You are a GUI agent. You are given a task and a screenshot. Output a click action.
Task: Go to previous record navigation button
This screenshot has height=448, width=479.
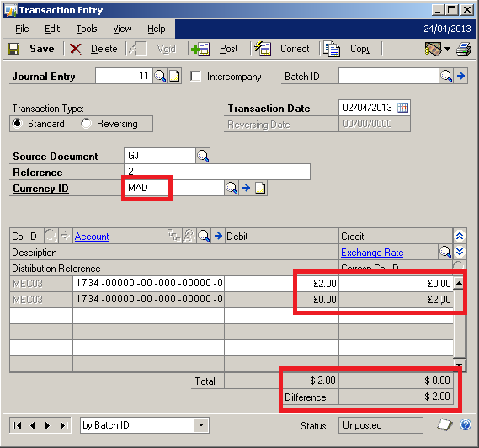click(x=33, y=425)
